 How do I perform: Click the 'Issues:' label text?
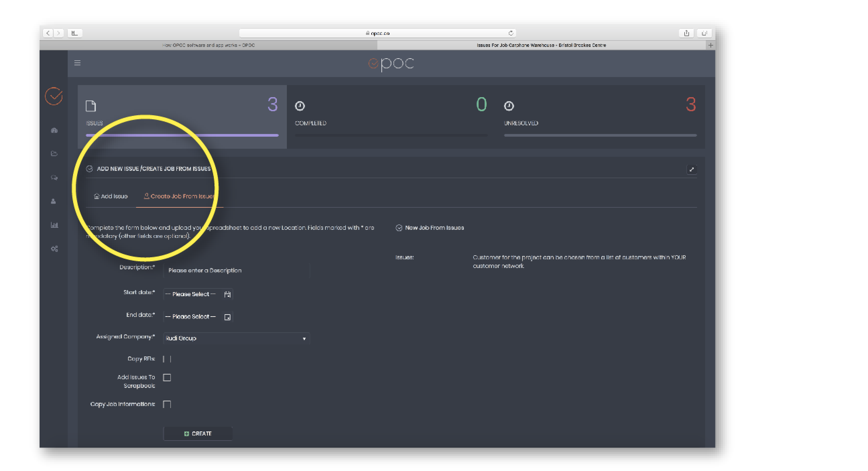pyautogui.click(x=405, y=257)
